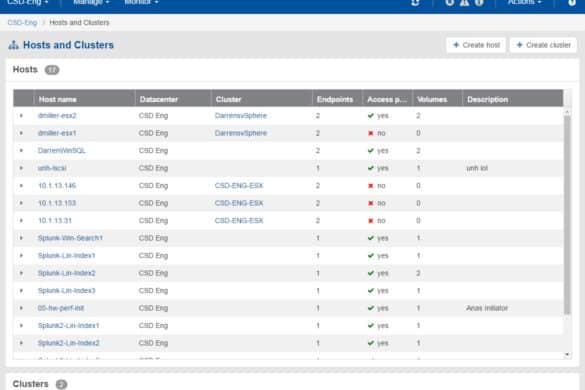Expand the 10.1.13.31 host row
Image resolution: width=585 pixels, height=390 pixels.
coord(21,221)
